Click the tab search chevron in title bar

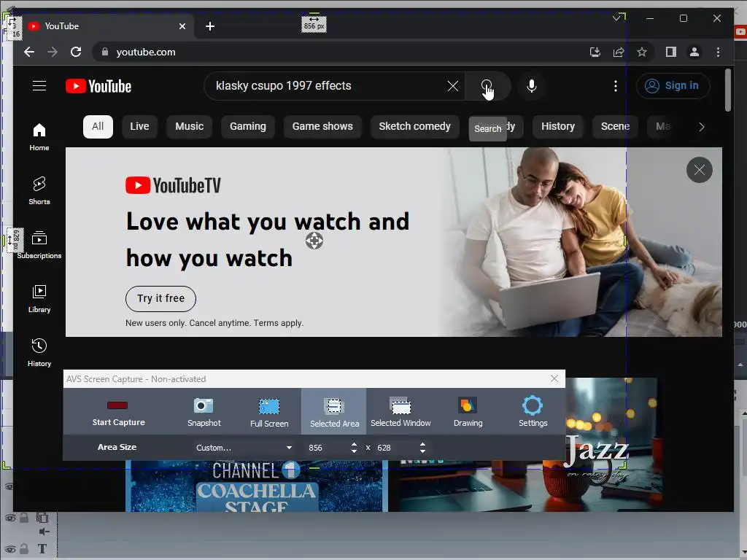[617, 18]
